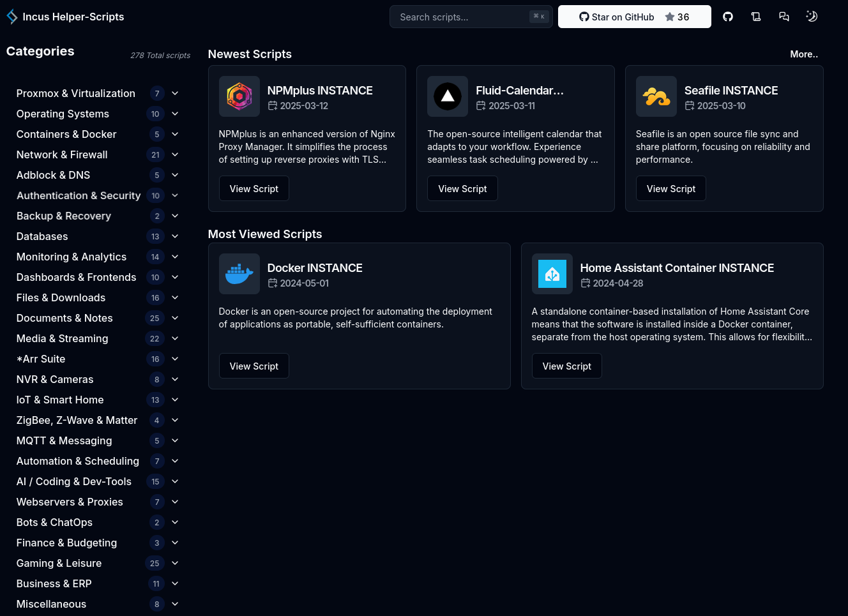Expand Gaming & Leisure chevron
This screenshot has width=848, height=616.
[x=175, y=563]
